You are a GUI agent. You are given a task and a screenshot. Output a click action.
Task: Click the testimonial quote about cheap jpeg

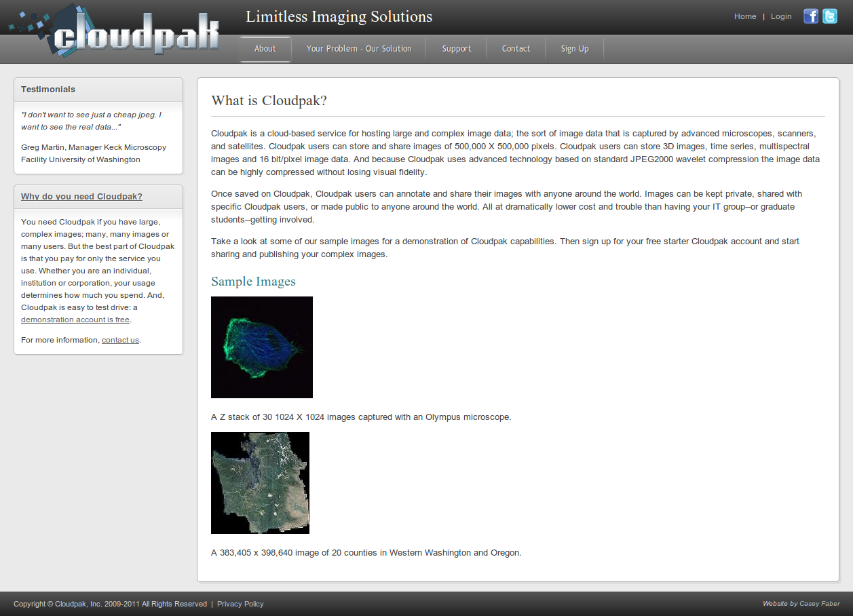click(91, 121)
